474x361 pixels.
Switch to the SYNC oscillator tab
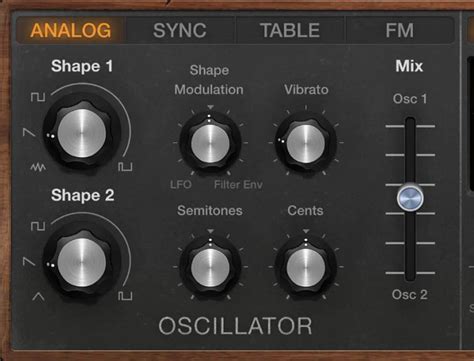[180, 30]
